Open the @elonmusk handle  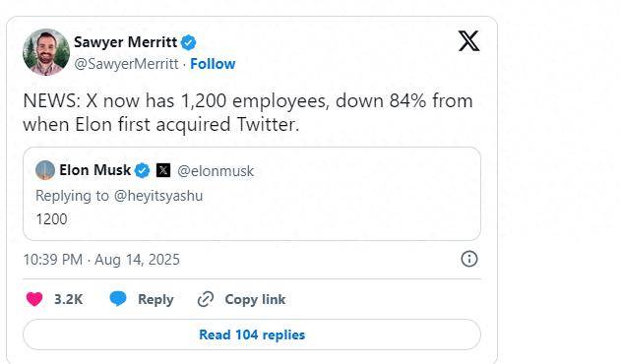pyautogui.click(x=216, y=171)
